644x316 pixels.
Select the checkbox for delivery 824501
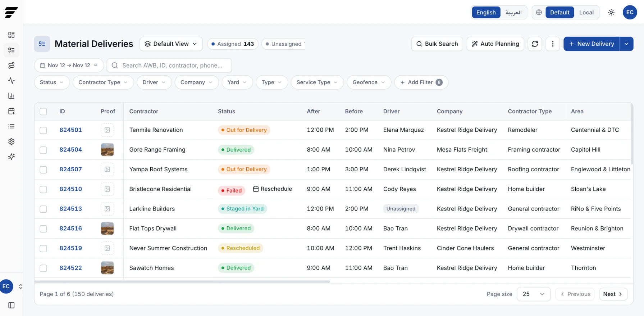44,130
